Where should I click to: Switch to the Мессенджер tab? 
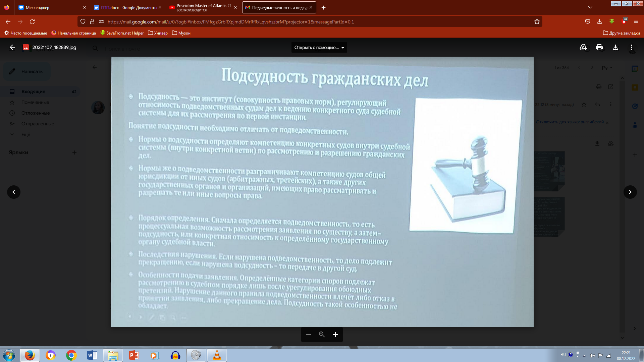(x=52, y=7)
